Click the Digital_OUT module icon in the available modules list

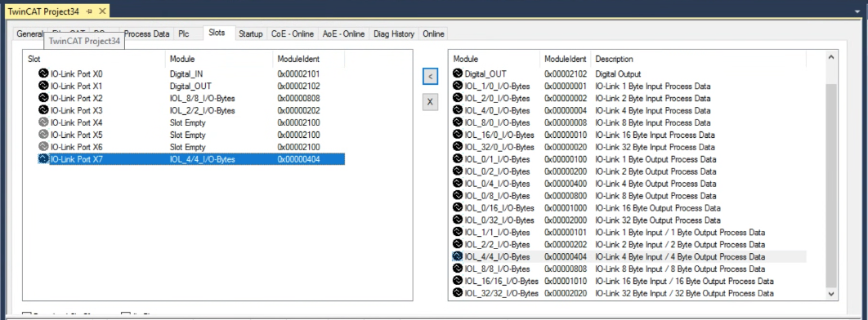coord(457,73)
